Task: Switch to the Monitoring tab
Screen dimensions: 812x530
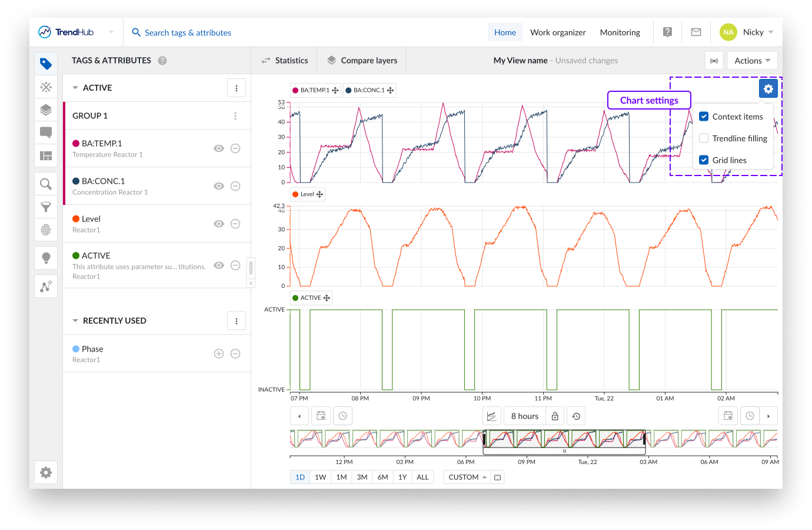Action: coord(620,32)
